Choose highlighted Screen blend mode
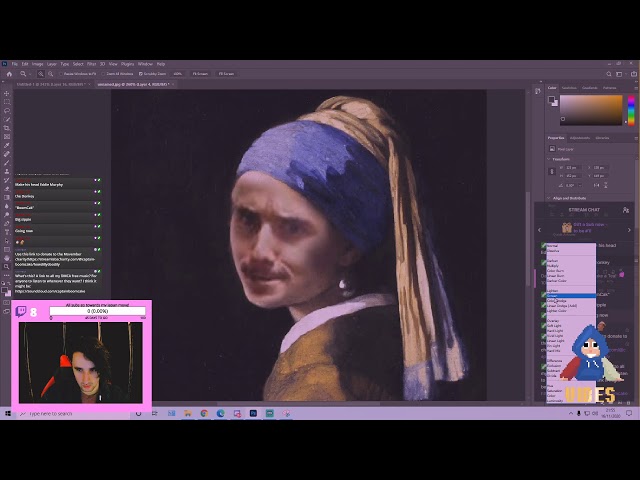Screen dimensions: 640x480 click(571, 296)
